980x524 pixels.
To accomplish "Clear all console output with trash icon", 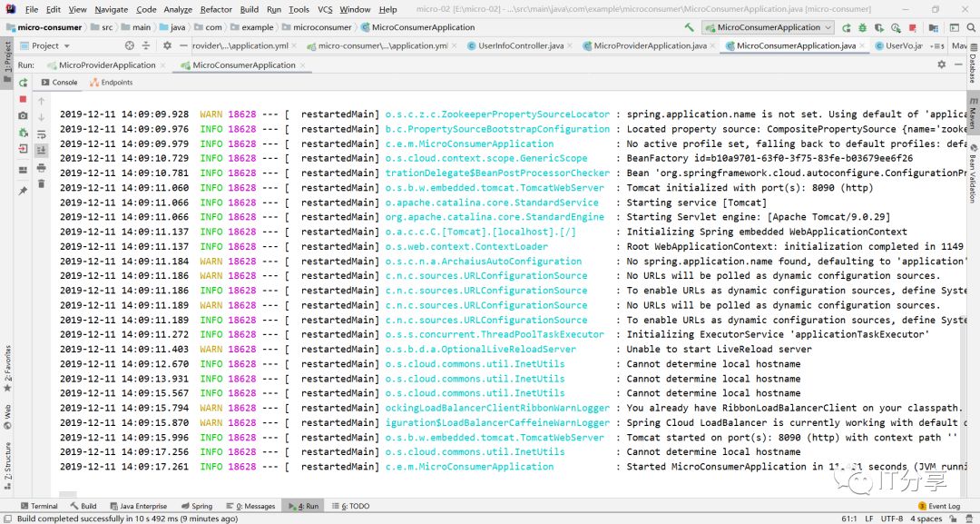I will click(x=41, y=183).
